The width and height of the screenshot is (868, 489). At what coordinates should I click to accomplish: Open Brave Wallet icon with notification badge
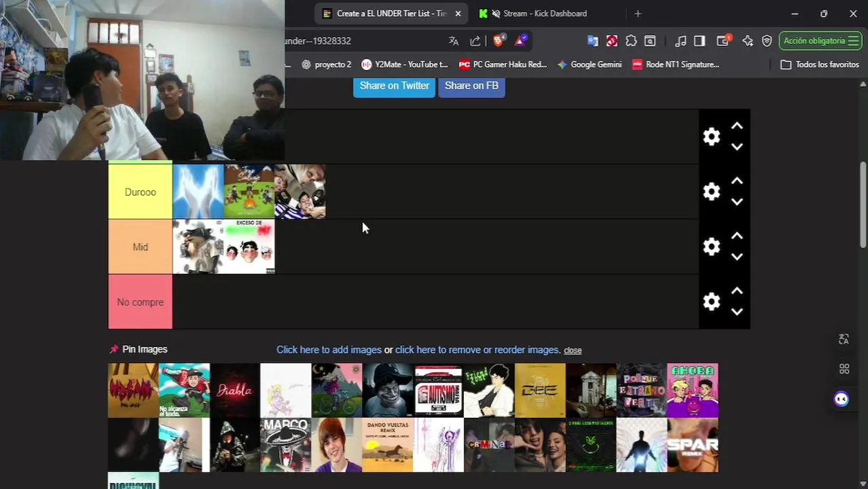click(x=723, y=41)
